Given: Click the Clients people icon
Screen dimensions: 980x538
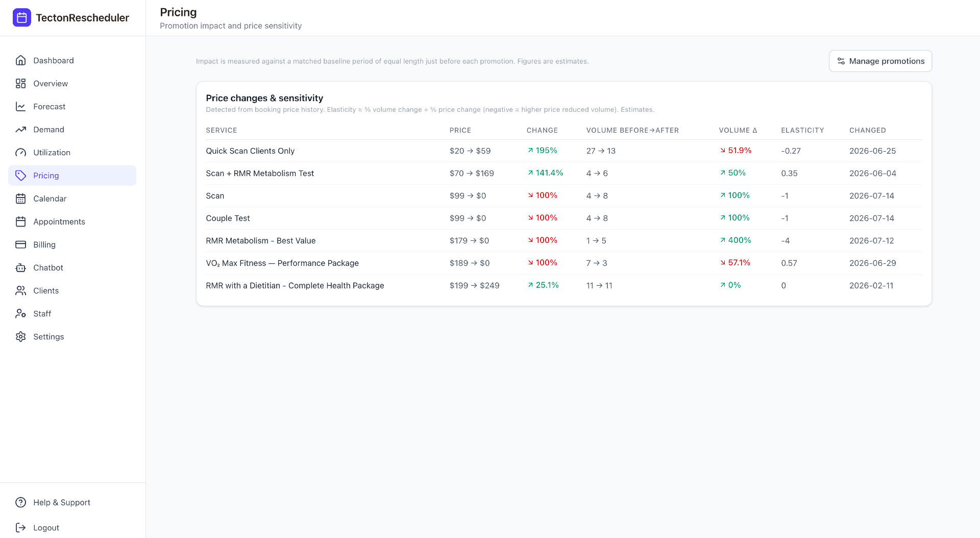Looking at the screenshot, I should (20, 290).
